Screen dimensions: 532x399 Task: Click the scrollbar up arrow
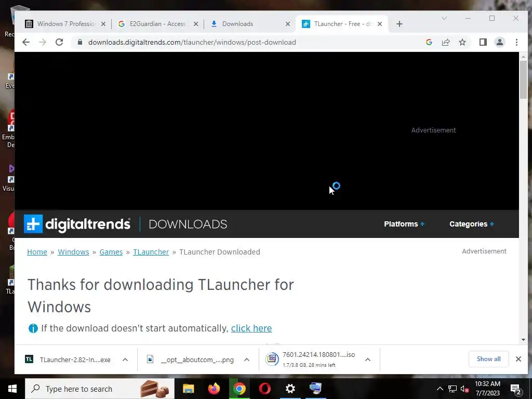(523, 56)
